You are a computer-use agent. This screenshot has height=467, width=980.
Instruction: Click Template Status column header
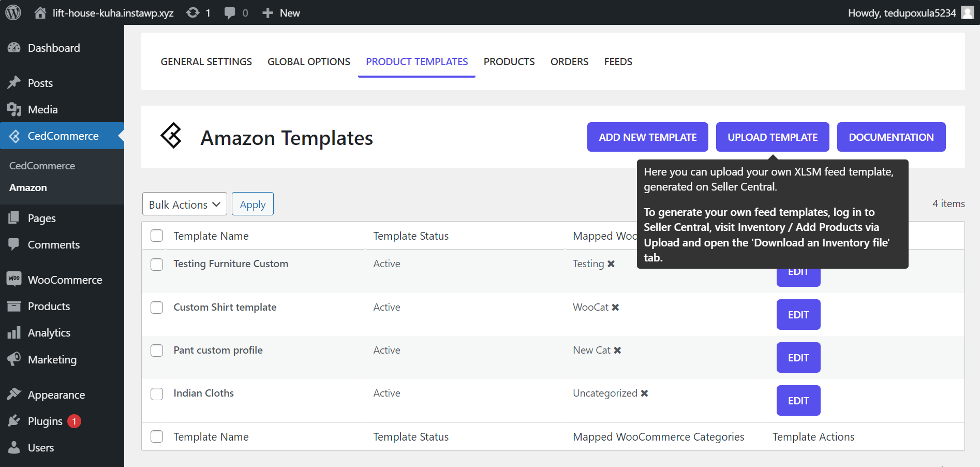pyautogui.click(x=411, y=236)
